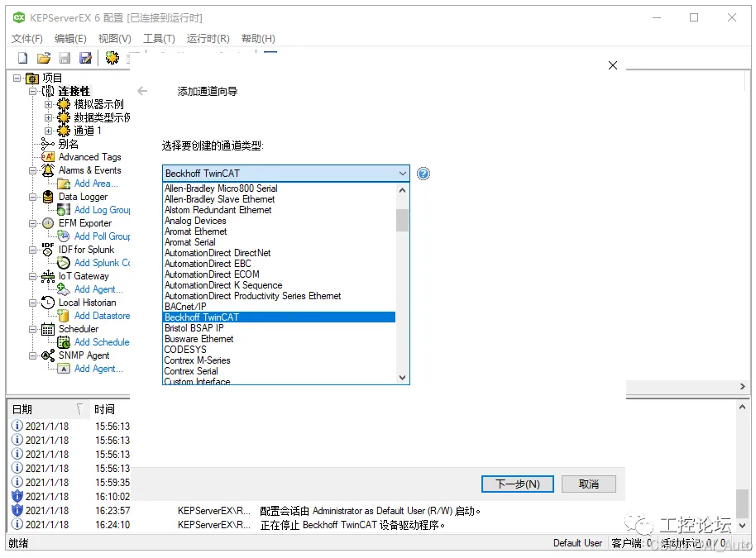Click Add Agent under IoT Gateway

pos(98,289)
